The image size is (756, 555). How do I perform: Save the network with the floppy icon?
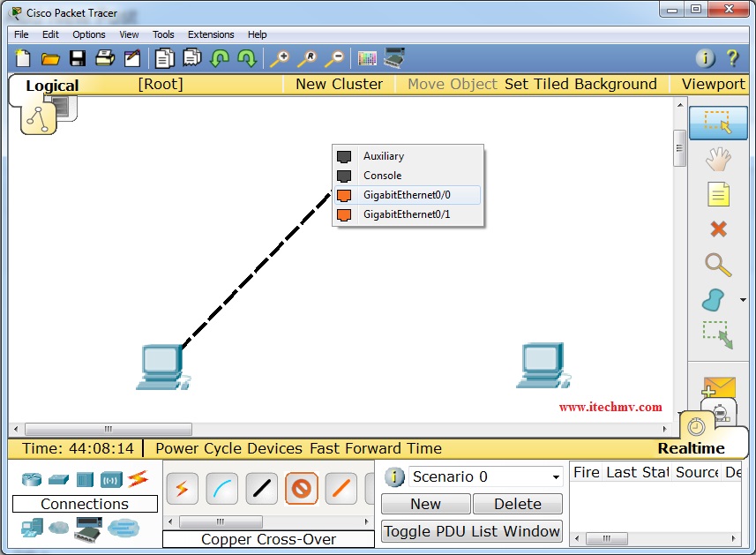[x=78, y=58]
